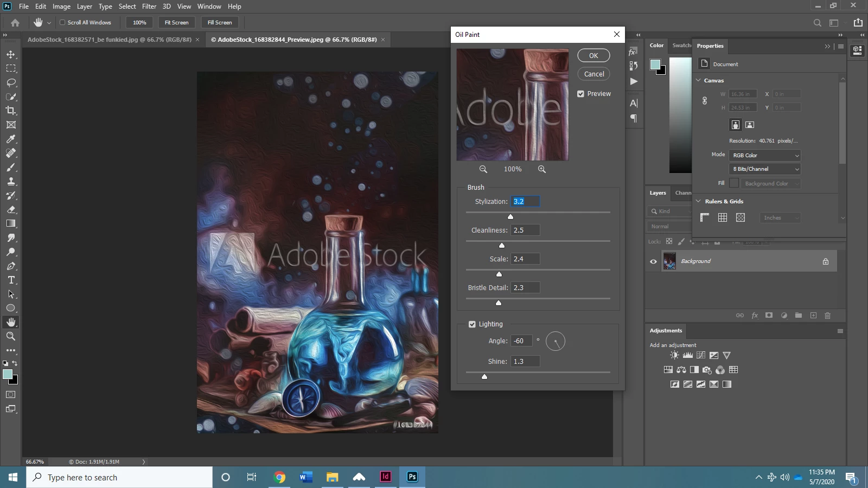Toggle the Preview checkbox
Viewport: 868px width, 488px height.
(580, 94)
